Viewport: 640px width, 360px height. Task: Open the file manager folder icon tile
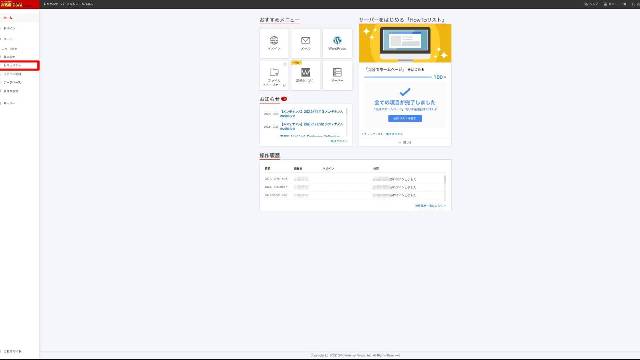[x=274, y=76]
